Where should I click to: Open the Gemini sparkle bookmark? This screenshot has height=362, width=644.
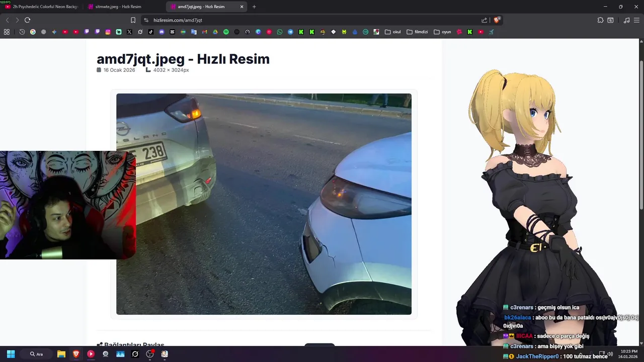tap(54, 32)
